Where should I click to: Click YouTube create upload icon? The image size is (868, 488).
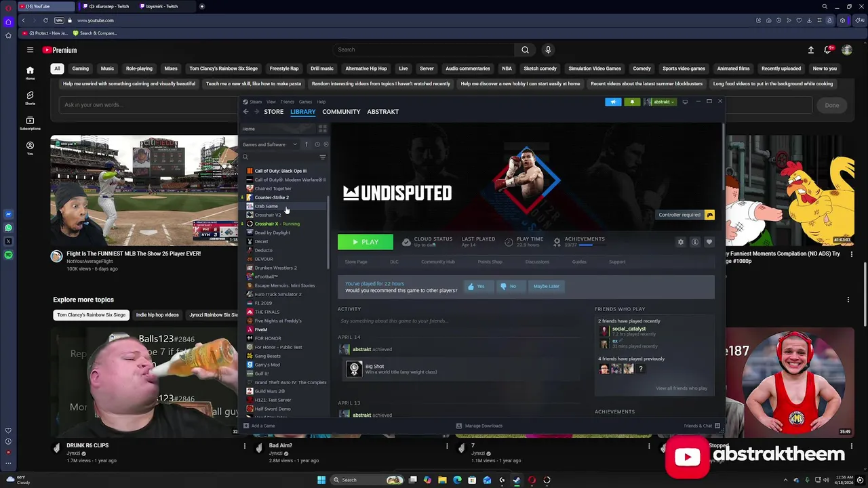pyautogui.click(x=810, y=50)
